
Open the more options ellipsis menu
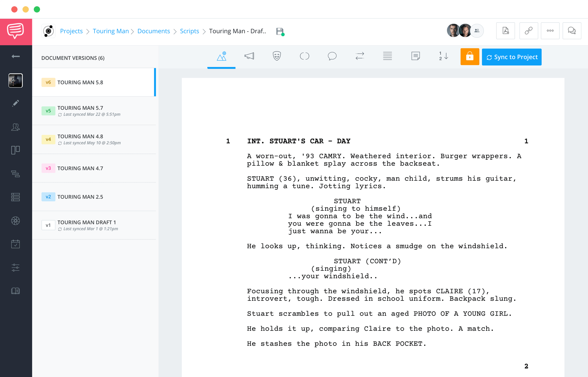pyautogui.click(x=550, y=31)
